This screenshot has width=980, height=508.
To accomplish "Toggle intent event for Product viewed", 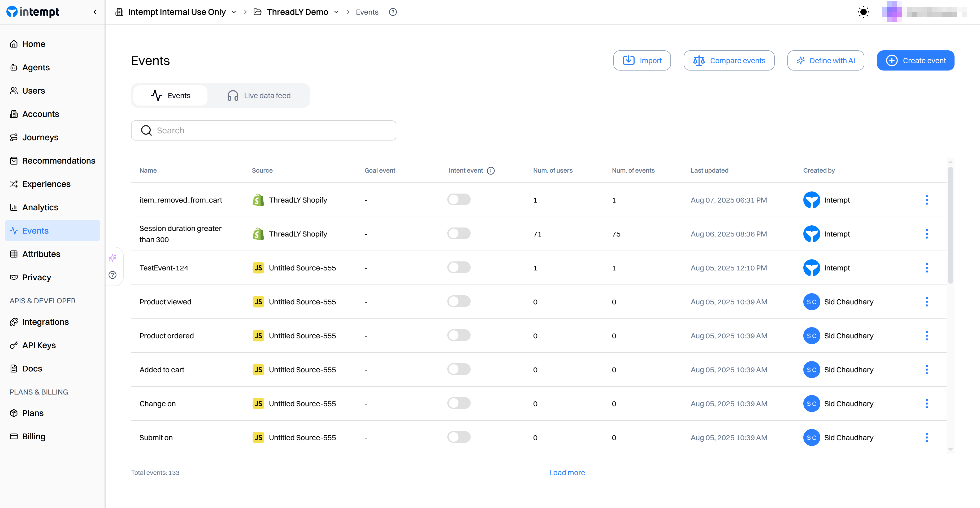I will pyautogui.click(x=459, y=301).
